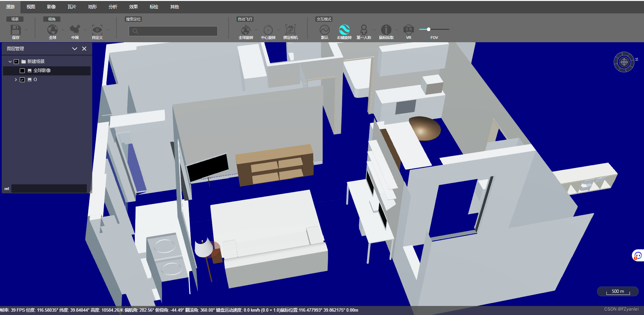644x315 pixels.
Task: Click the 自定义 custom view icon
Action: [97, 30]
